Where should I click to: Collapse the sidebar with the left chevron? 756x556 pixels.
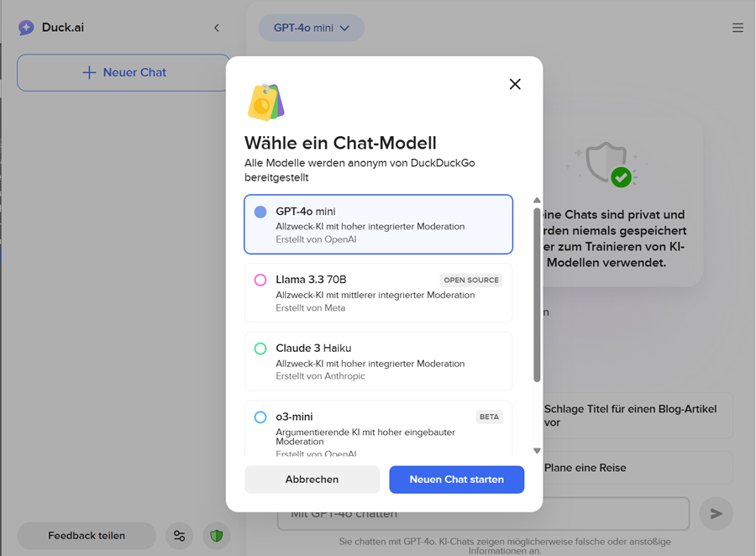point(217,28)
